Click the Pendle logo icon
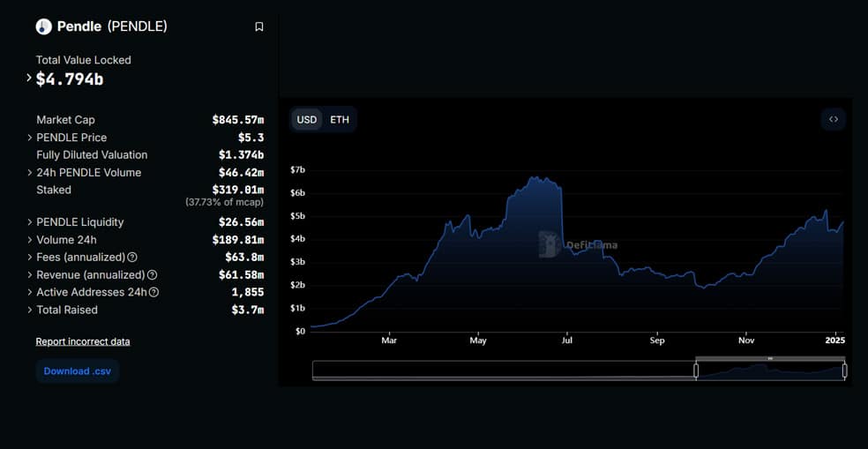Image resolution: width=868 pixels, height=449 pixels. pos(44,26)
